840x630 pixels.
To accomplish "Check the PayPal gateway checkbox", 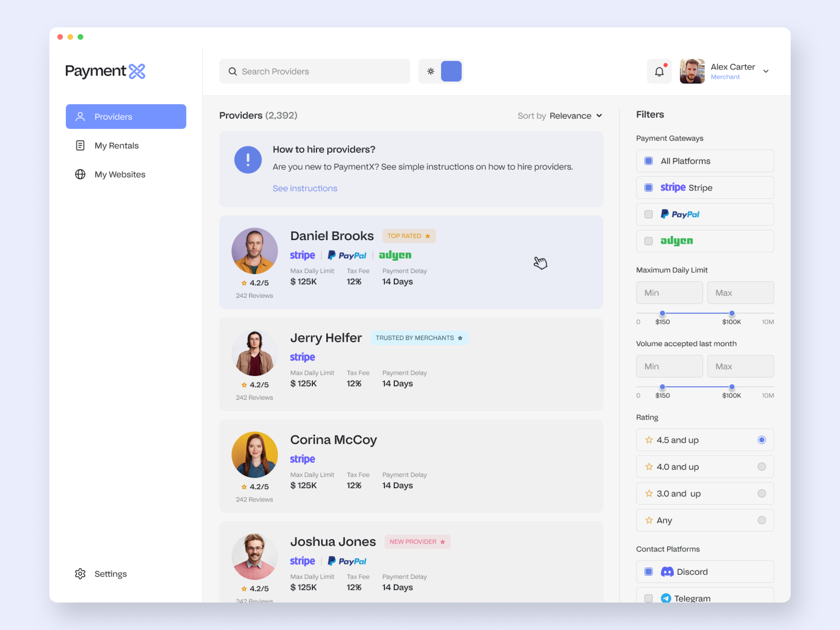I will click(649, 215).
